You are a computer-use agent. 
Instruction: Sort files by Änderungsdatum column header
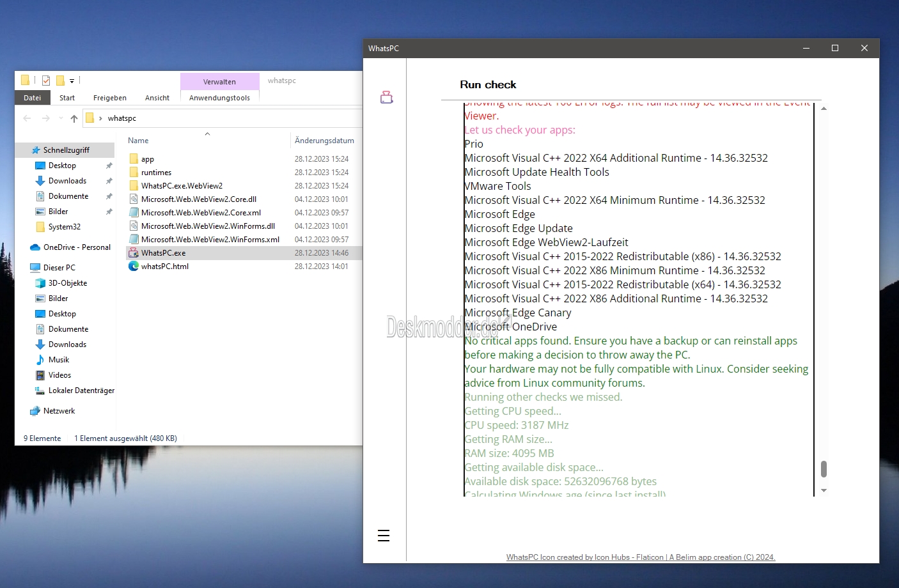[x=324, y=141]
